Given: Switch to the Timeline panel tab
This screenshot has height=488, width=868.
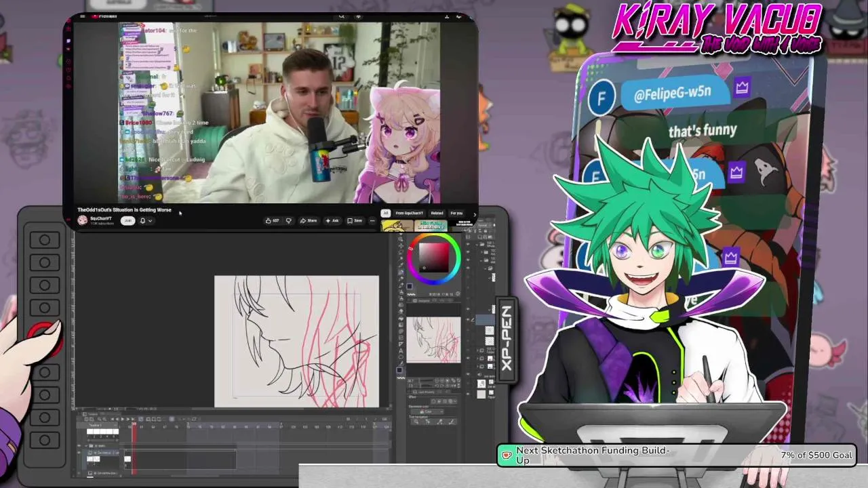Looking at the screenshot, I should point(92,414).
